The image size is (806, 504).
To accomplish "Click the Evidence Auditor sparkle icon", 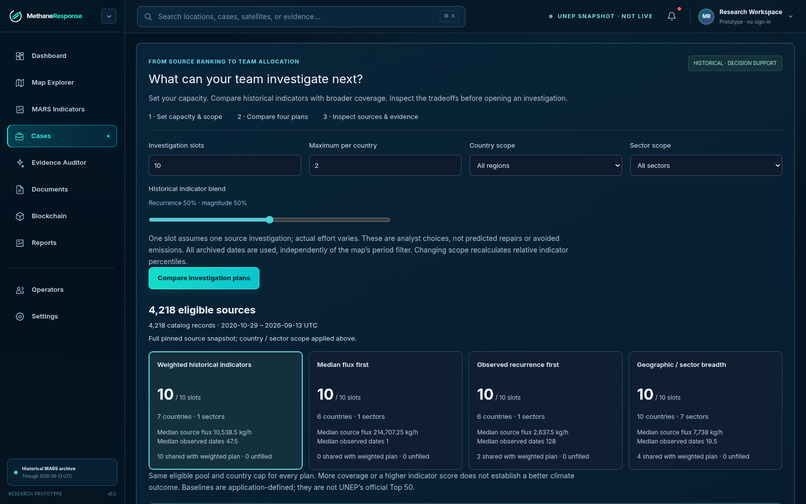I will 20,163.
